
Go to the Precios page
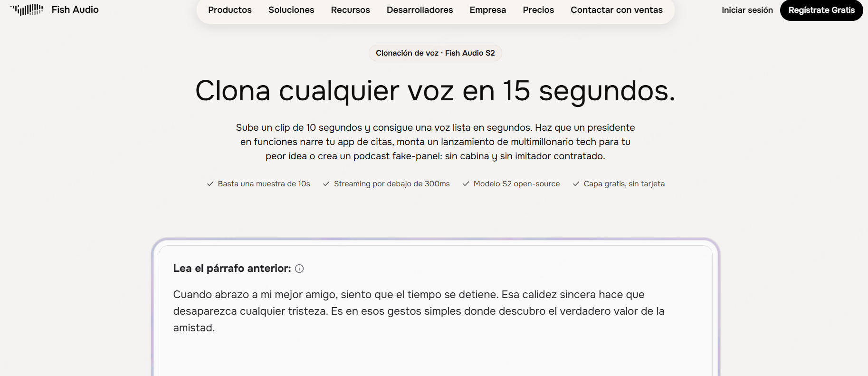tap(538, 10)
